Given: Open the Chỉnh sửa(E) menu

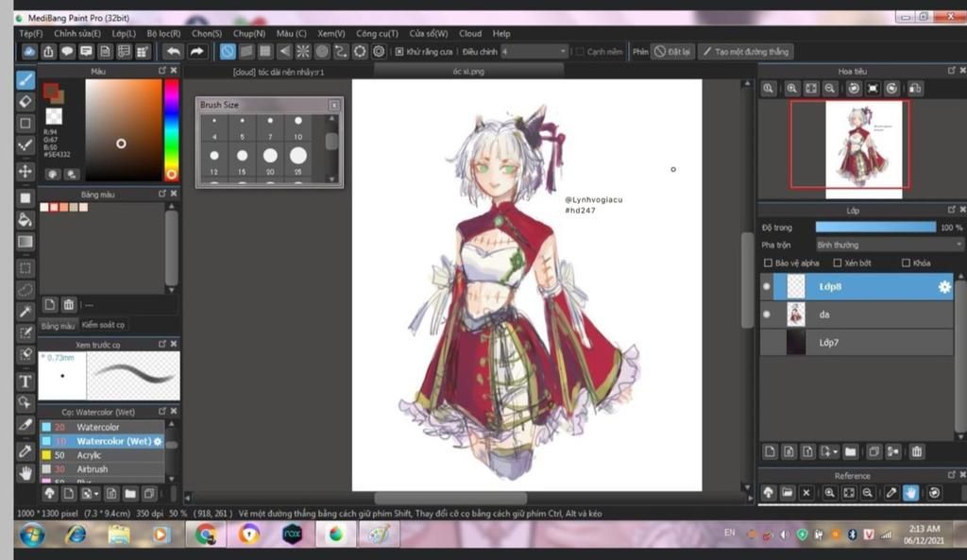Looking at the screenshot, I should (x=77, y=33).
